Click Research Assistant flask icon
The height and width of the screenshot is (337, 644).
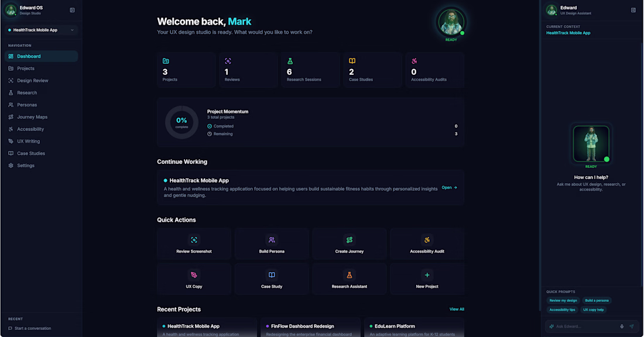coord(349,275)
